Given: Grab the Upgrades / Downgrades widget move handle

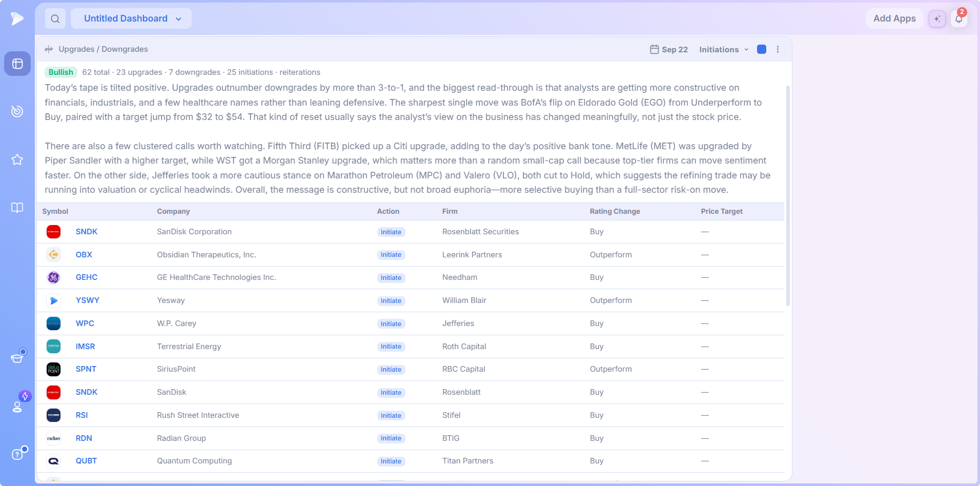Looking at the screenshot, I should [x=49, y=49].
